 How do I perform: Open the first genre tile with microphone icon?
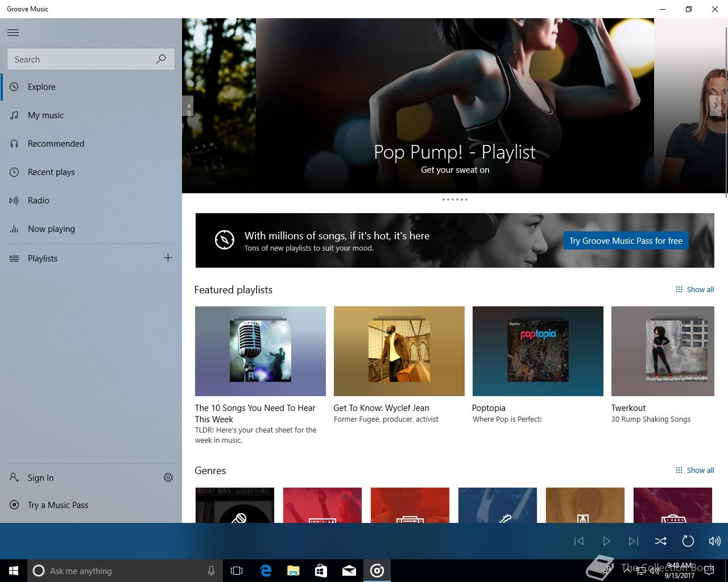235,505
